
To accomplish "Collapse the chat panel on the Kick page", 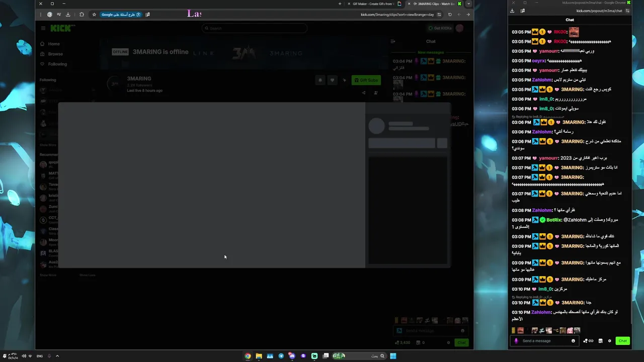I will (393, 41).
